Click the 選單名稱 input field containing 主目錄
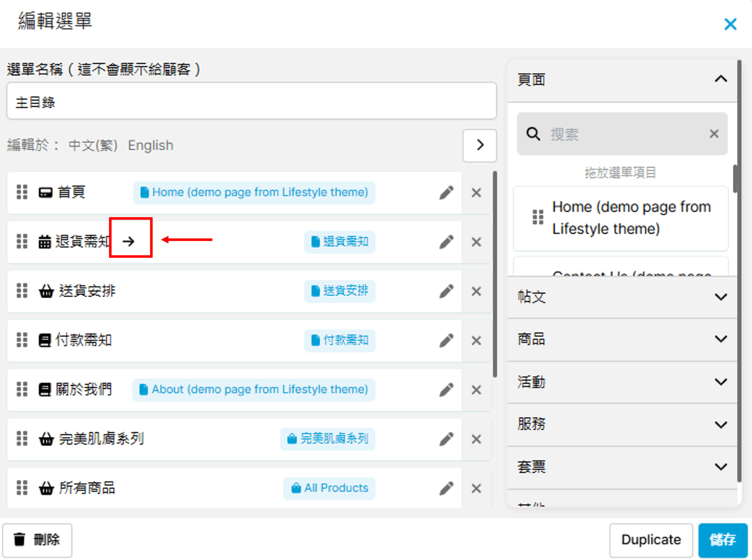 251,101
